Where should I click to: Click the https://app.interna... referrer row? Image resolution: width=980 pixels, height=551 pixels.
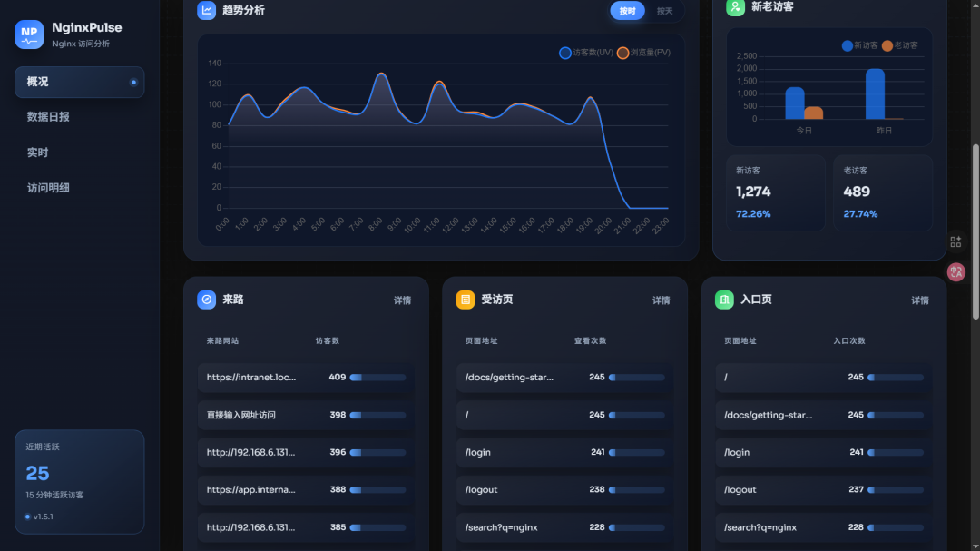[x=307, y=489]
